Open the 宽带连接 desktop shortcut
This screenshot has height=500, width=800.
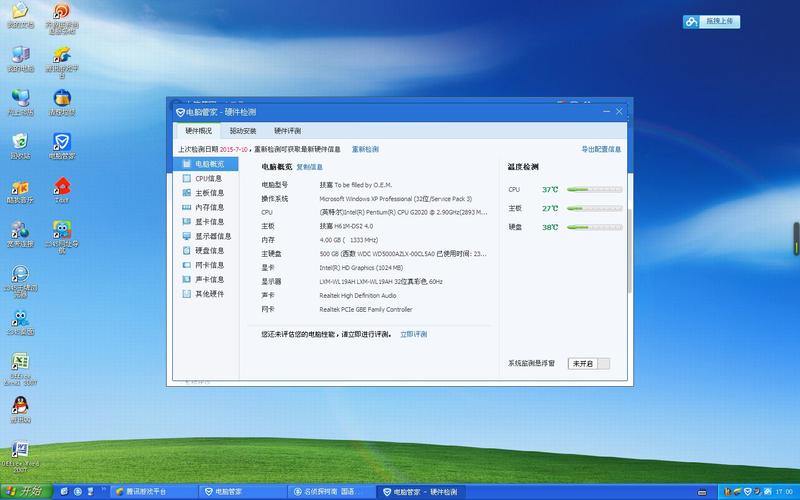[20, 234]
